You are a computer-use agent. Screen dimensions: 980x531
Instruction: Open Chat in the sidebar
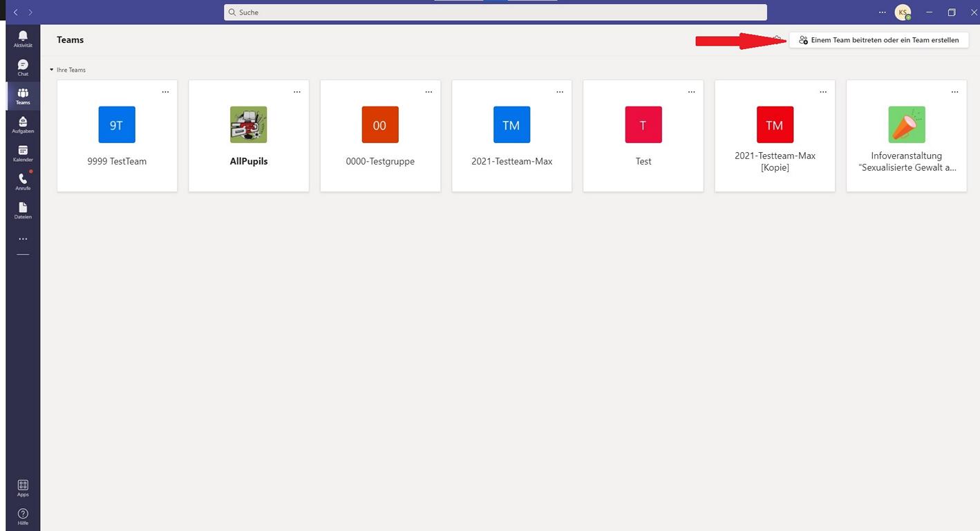tap(23, 68)
